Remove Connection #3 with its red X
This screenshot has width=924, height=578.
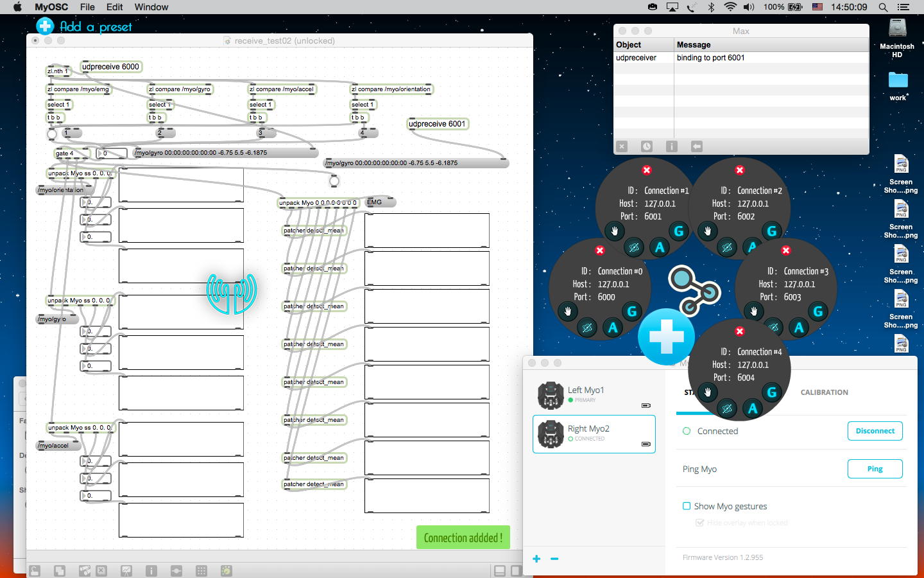(786, 250)
